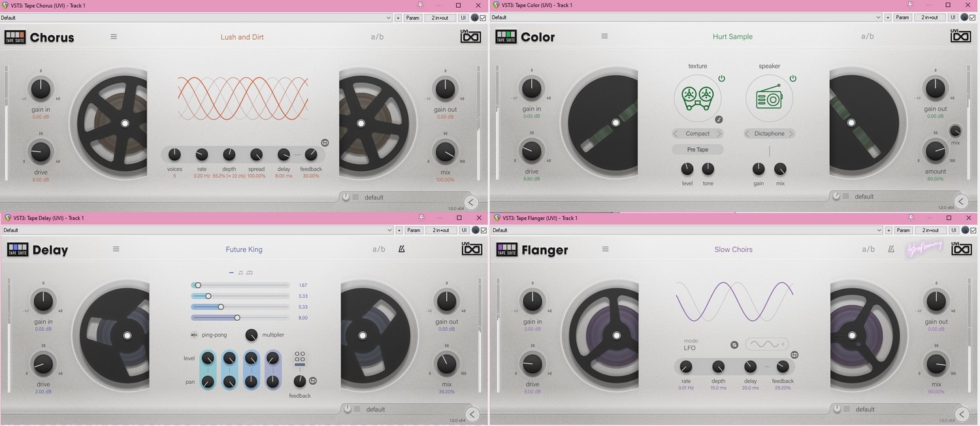Click the radio speaker icon in Color
The width and height of the screenshot is (980, 426).
coord(770,98)
